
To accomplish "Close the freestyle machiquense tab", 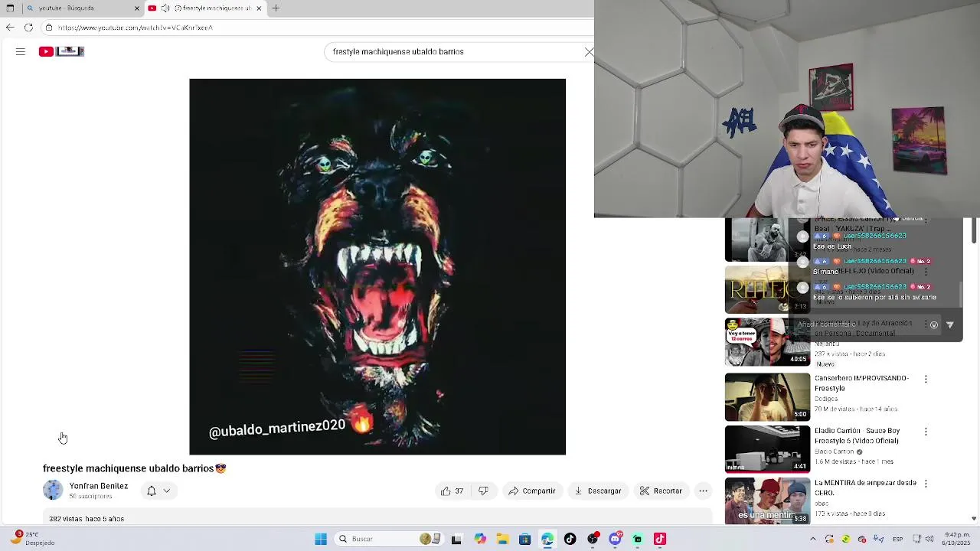I will coord(259,8).
